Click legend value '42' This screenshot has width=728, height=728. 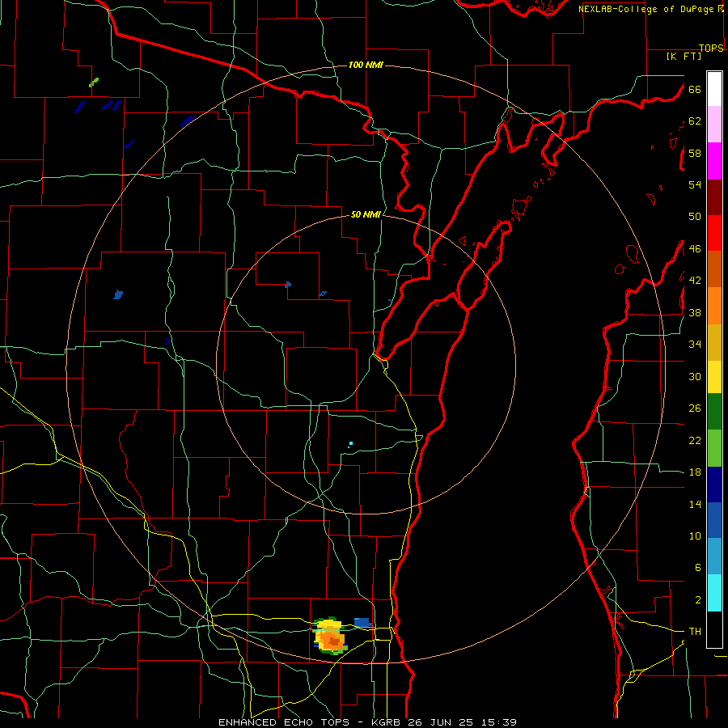pos(695,281)
